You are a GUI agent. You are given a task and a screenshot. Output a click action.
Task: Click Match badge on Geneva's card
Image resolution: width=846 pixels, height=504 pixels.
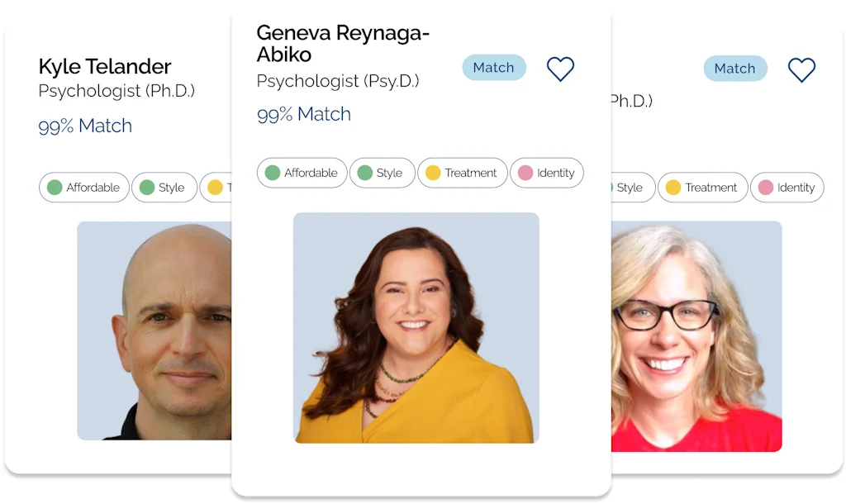[493, 68]
